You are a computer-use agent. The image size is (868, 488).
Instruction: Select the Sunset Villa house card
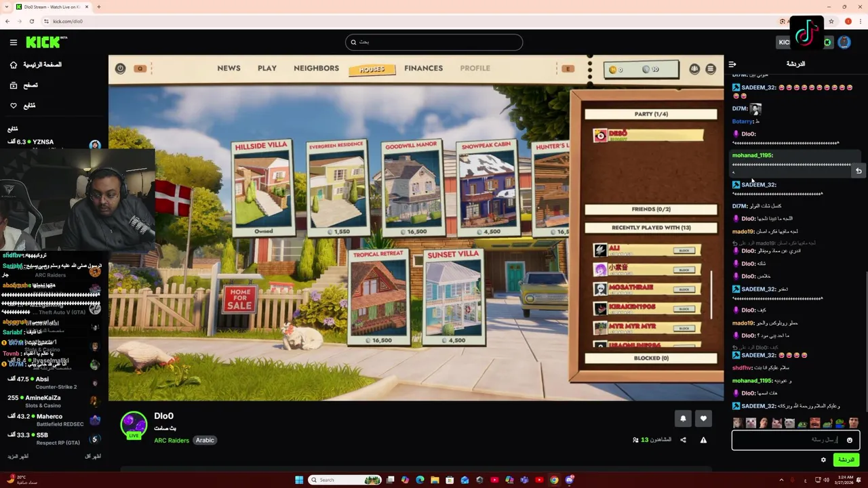(453, 296)
